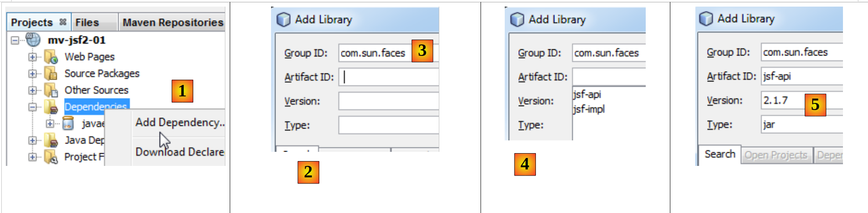Click the Other Sources folder icon

pyautogui.click(x=51, y=90)
